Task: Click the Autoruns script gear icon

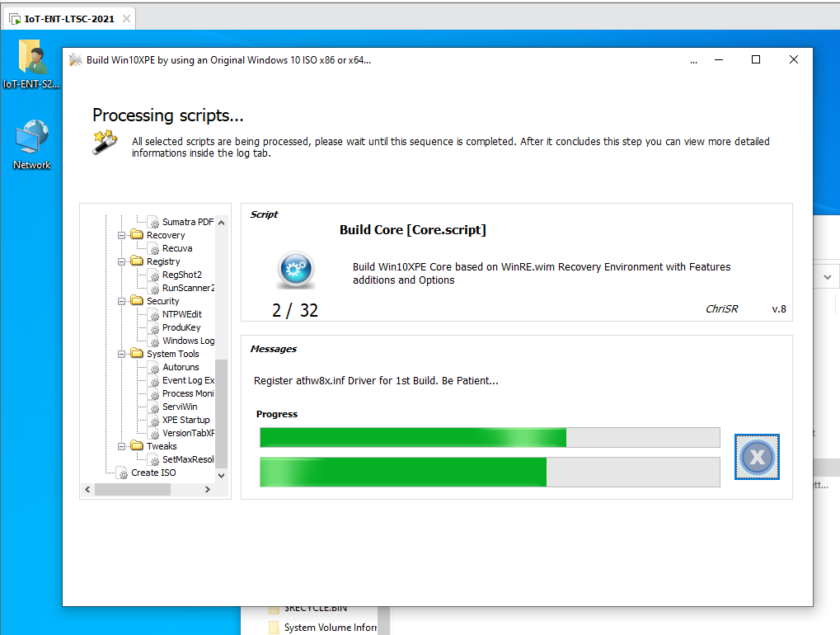Action: click(154, 368)
